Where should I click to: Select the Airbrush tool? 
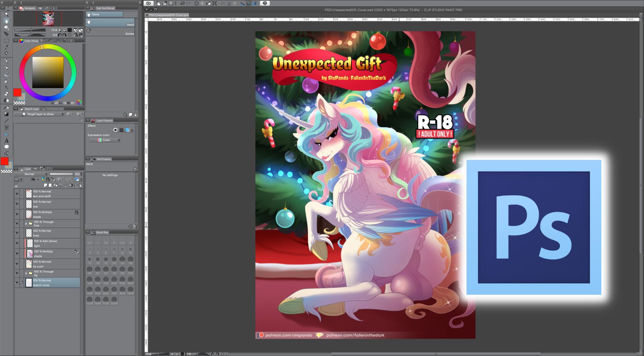pyautogui.click(x=6, y=81)
